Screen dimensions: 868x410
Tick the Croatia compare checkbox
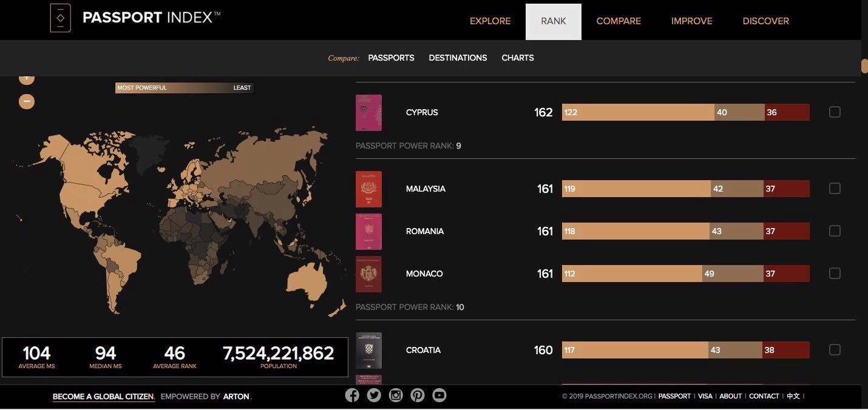click(835, 350)
